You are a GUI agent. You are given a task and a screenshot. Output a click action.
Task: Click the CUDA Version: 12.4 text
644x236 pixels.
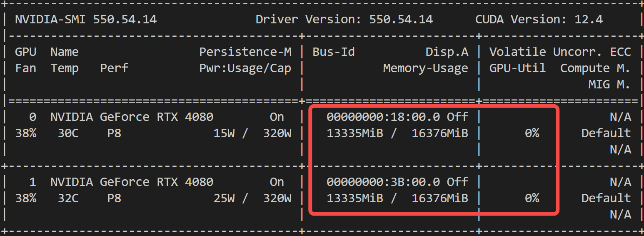(x=539, y=19)
